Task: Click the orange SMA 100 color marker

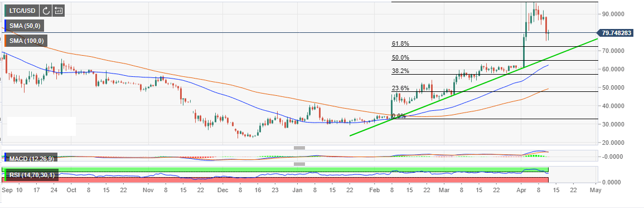Action: point(6,41)
